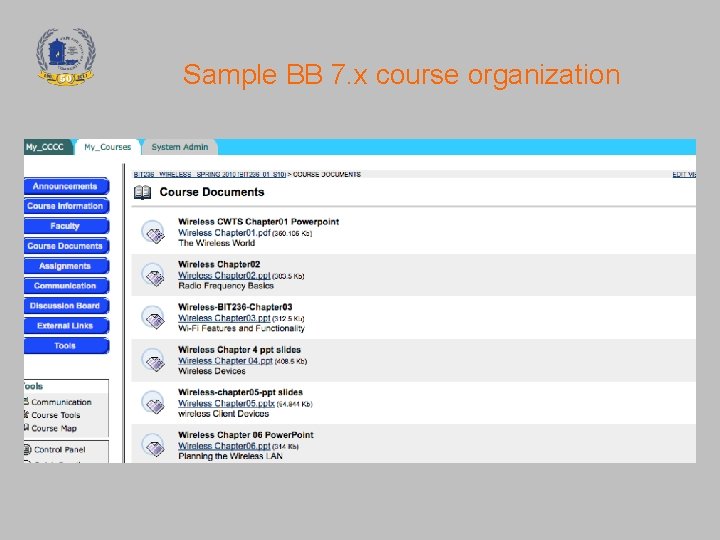Select 'Wireless Chapter 4 ppt slides' title
Screen dimensions: 720x540
click(x=239, y=350)
